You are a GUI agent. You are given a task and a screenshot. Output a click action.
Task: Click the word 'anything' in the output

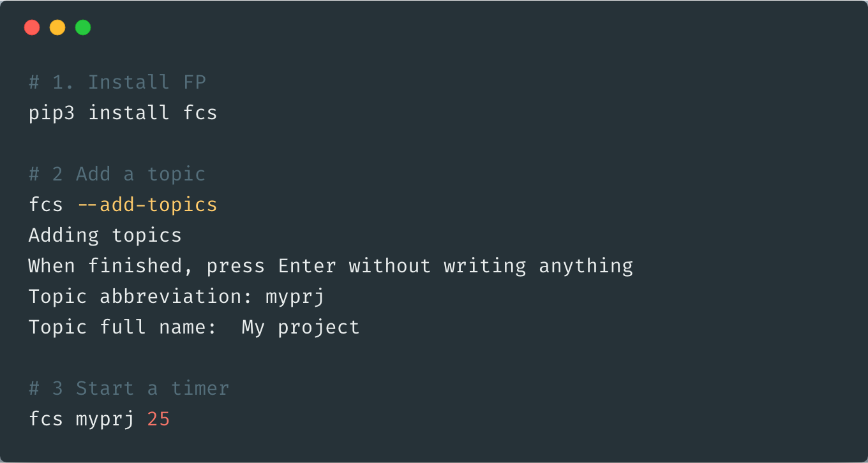tap(586, 266)
